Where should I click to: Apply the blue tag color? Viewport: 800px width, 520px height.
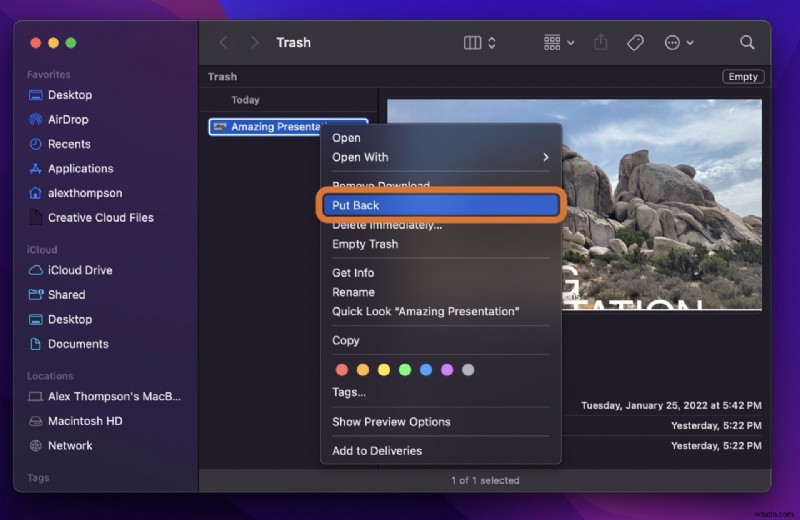(x=426, y=369)
